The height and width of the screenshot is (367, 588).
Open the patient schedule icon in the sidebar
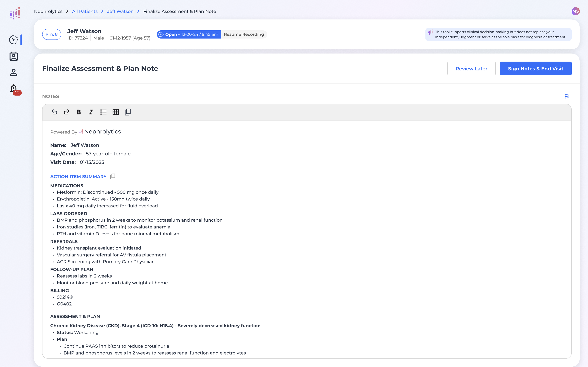(x=14, y=56)
